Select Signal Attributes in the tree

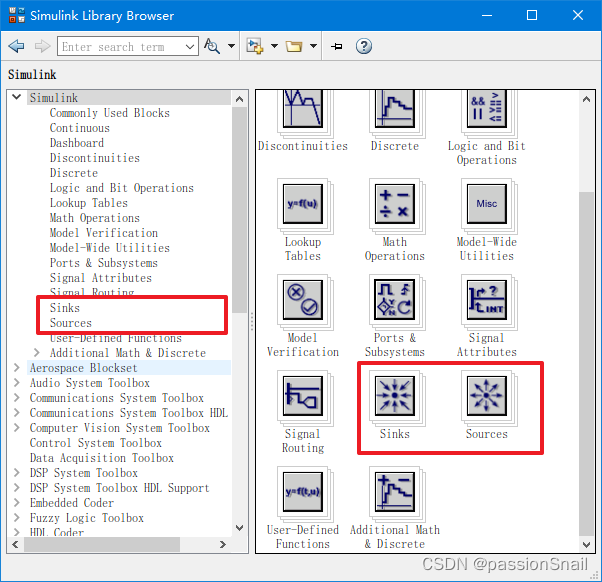[x=101, y=278]
